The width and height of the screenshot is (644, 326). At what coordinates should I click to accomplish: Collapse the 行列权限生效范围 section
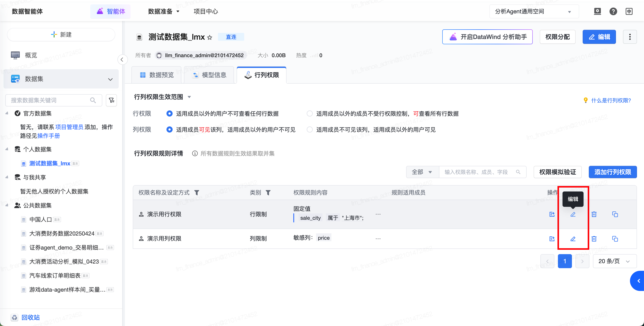point(189,97)
